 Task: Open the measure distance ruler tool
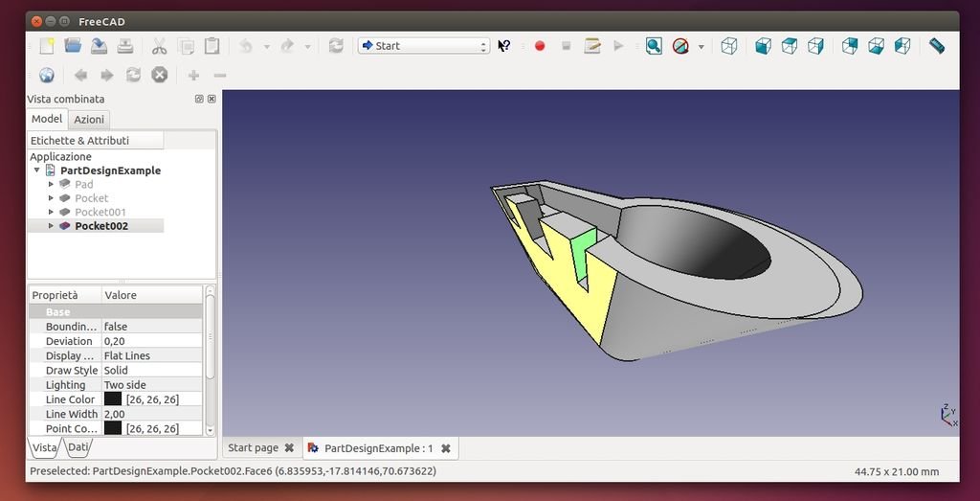[x=937, y=45]
